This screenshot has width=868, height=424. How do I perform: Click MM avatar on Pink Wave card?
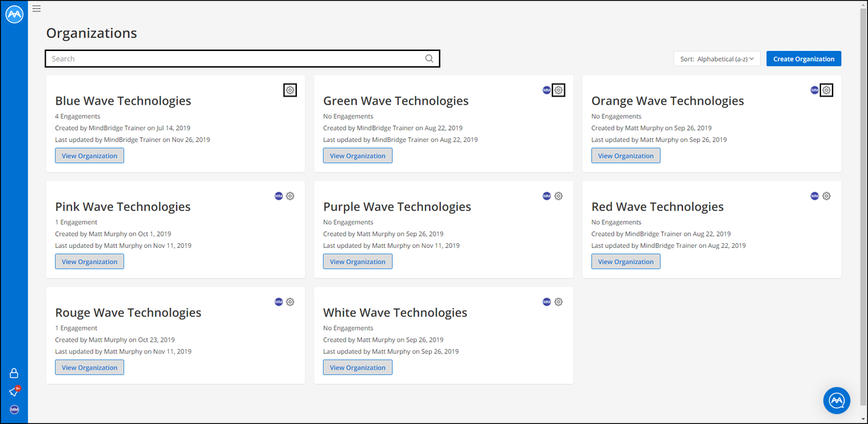tap(279, 196)
